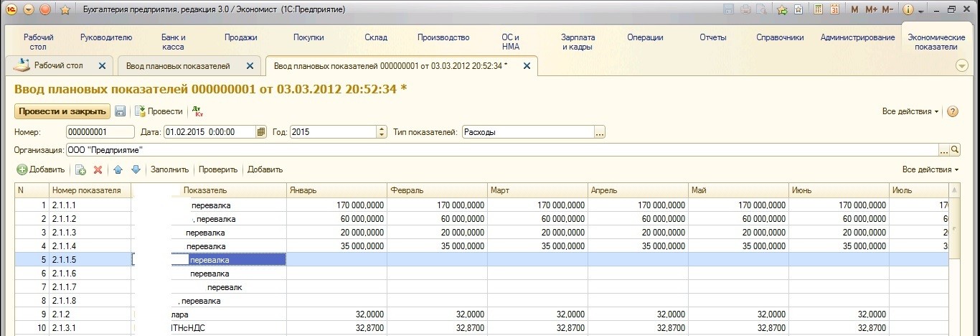Open the Организация selection ellipsis
This screenshot has height=336, width=980.
[944, 150]
